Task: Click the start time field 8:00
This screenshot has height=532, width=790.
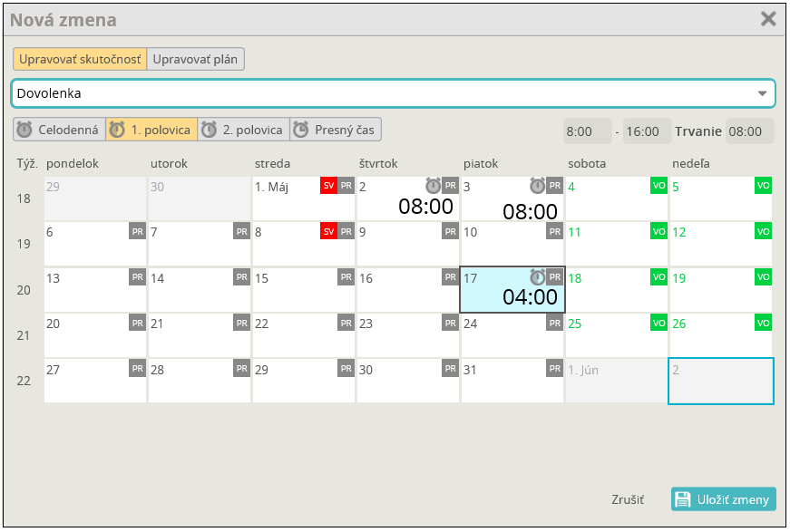Action: [588, 131]
